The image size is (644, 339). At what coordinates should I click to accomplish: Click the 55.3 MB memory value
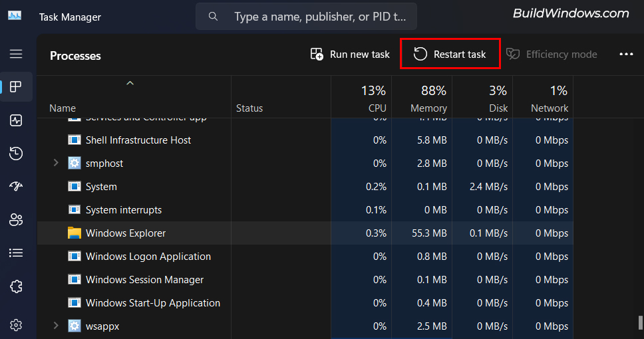429,233
